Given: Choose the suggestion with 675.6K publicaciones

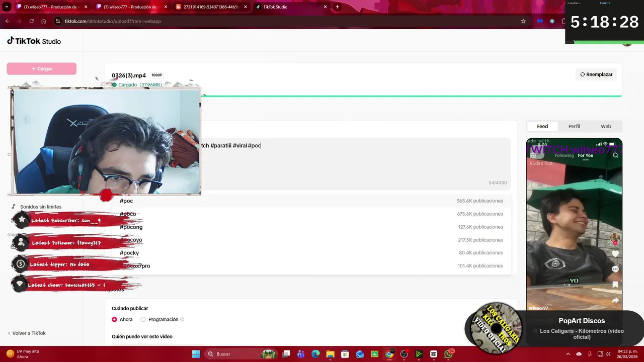Looking at the screenshot, I should (x=311, y=214).
